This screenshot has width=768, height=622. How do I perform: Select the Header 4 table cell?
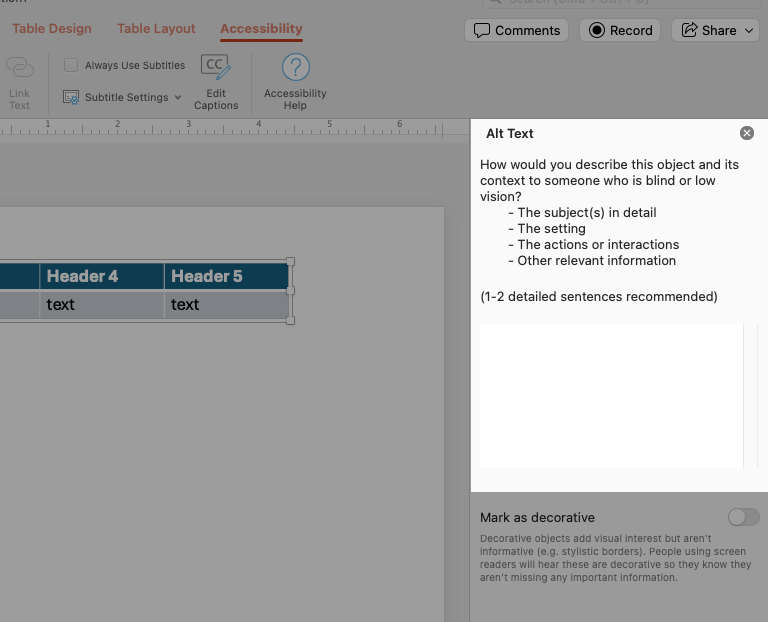coord(102,276)
